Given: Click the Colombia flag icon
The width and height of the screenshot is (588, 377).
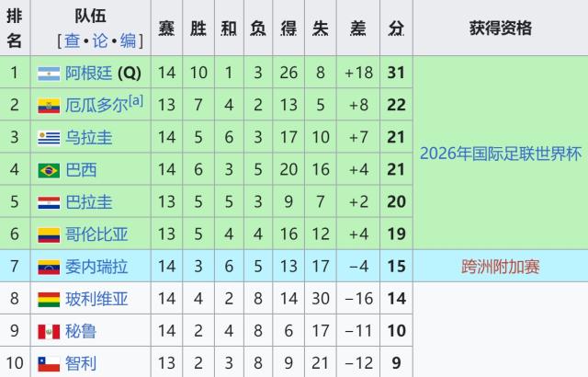Looking at the screenshot, I should [x=49, y=234].
